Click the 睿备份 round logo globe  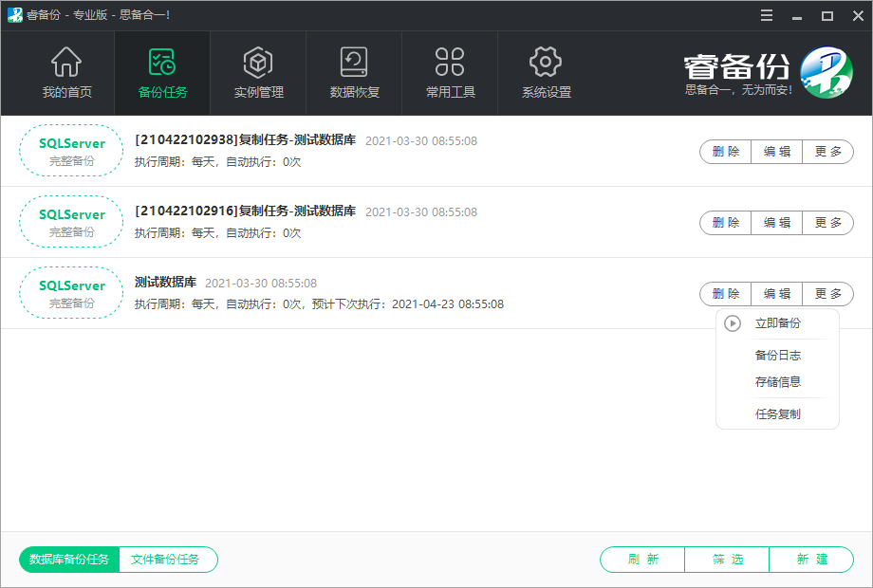pyautogui.click(x=827, y=72)
